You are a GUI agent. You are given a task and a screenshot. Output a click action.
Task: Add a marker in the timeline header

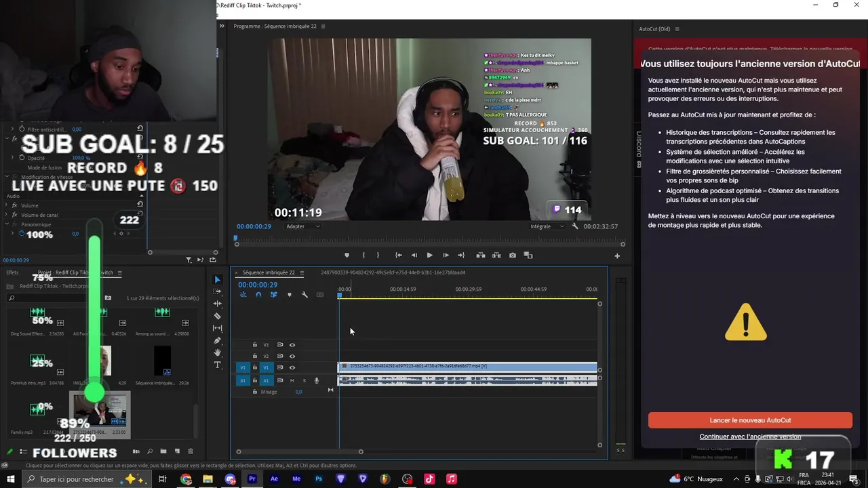pyautogui.click(x=290, y=295)
